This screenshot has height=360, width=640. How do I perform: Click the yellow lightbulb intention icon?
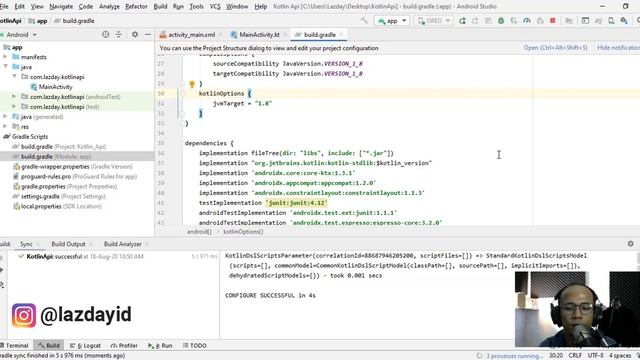tap(192, 84)
